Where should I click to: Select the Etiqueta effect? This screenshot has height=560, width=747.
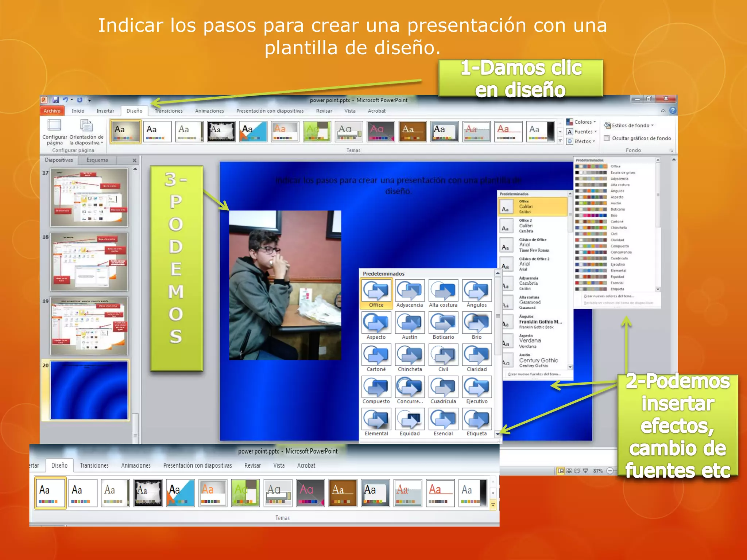pyautogui.click(x=477, y=422)
